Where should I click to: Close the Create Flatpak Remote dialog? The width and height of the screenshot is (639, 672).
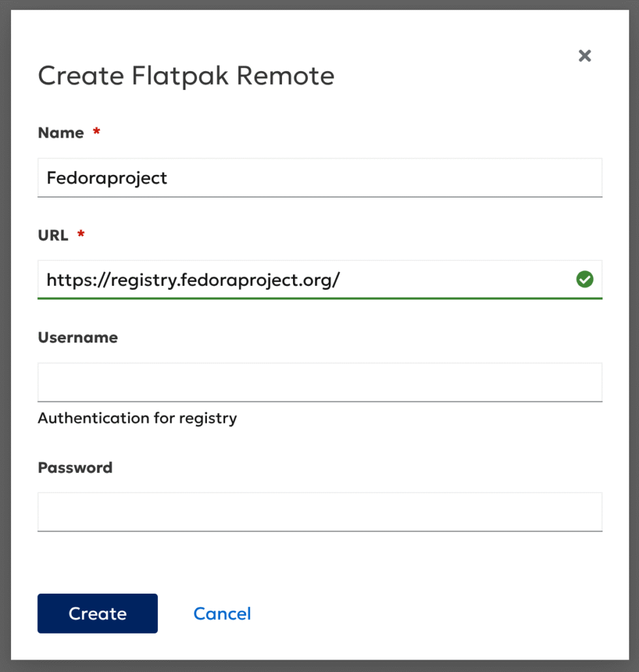click(x=584, y=56)
